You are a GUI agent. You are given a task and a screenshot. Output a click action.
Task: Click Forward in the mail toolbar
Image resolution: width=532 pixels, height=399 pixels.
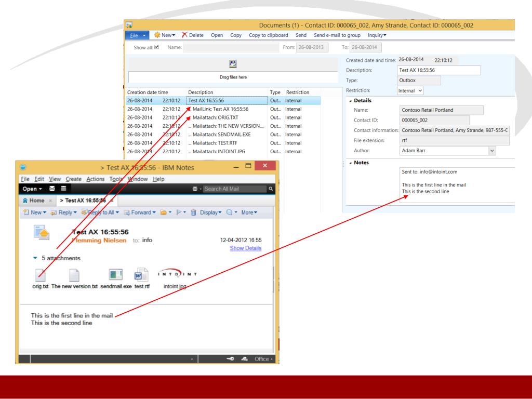(x=140, y=212)
